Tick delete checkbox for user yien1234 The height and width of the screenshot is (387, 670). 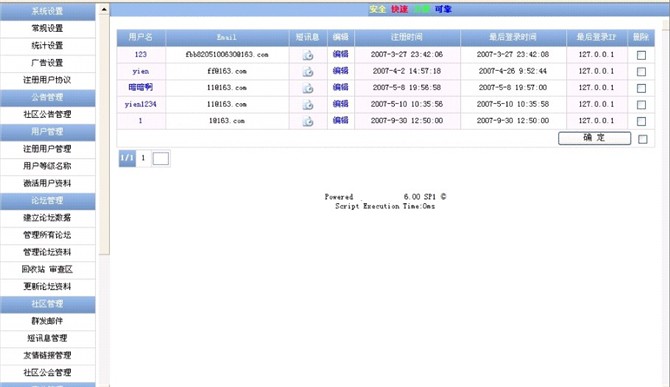click(641, 105)
